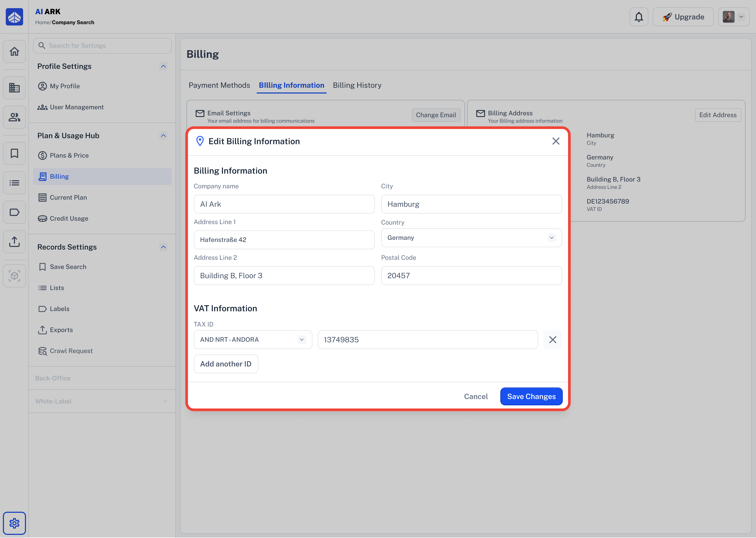Click the Email Settings envelope icon
Viewport: 756px width, 538px height.
(200, 113)
